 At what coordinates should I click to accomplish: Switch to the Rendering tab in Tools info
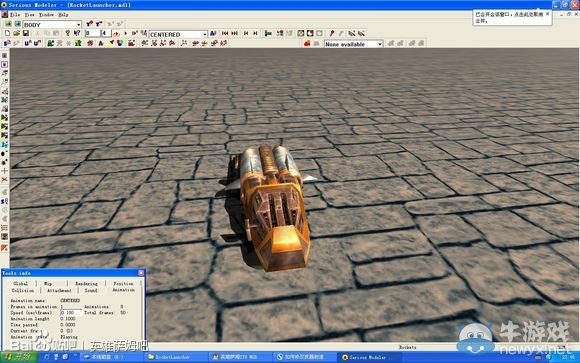(87, 283)
